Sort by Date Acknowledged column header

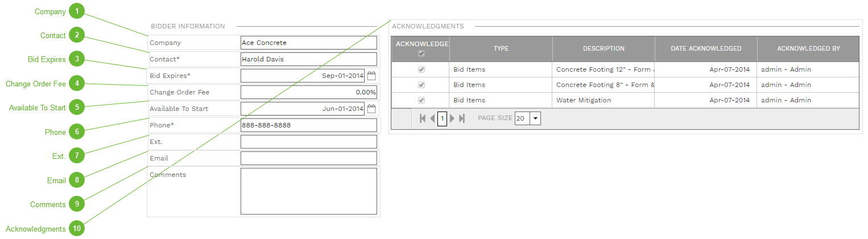coord(706,49)
